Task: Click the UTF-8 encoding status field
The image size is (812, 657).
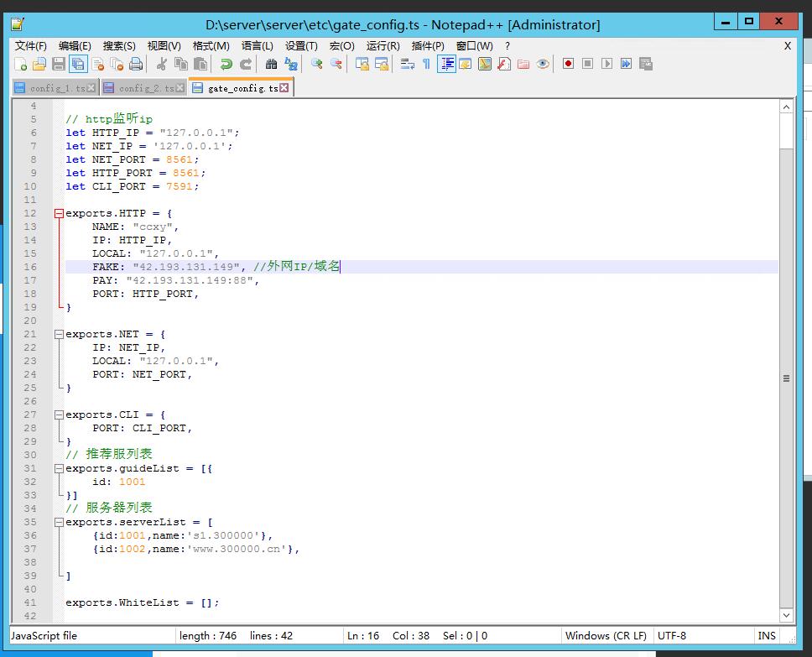Action: coord(672,635)
